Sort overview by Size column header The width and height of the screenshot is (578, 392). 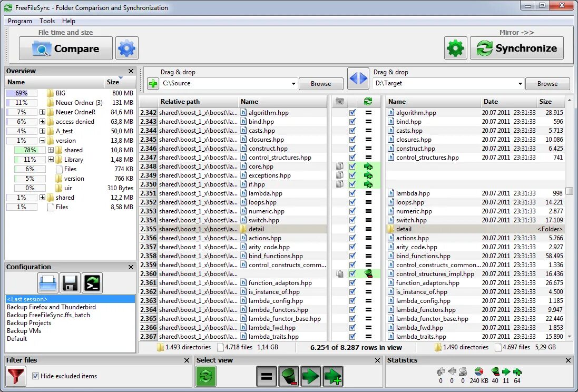point(120,82)
